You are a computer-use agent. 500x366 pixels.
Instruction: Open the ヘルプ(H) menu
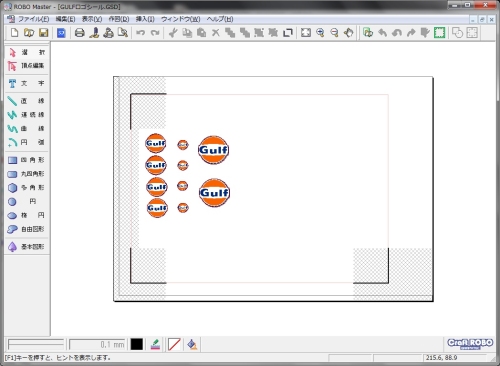(x=220, y=19)
